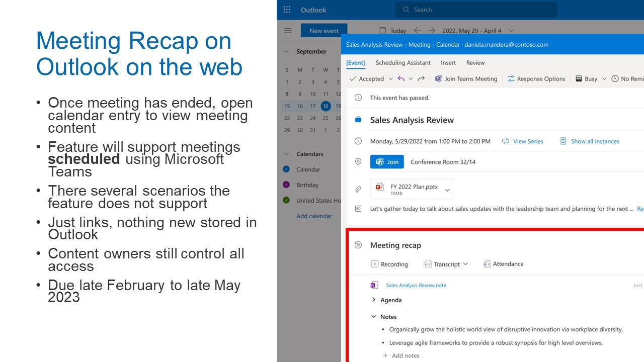Click the forward arrow icon
This screenshot has height=362, width=644.
tap(421, 79)
